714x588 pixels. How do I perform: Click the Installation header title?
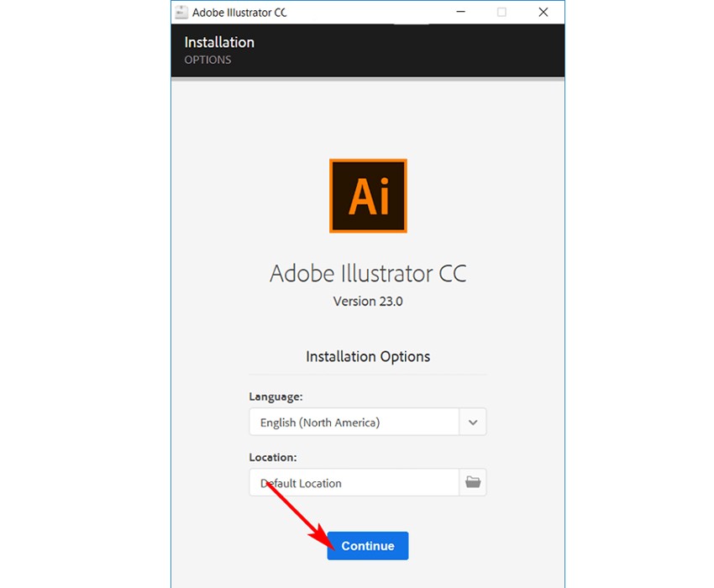pos(219,42)
